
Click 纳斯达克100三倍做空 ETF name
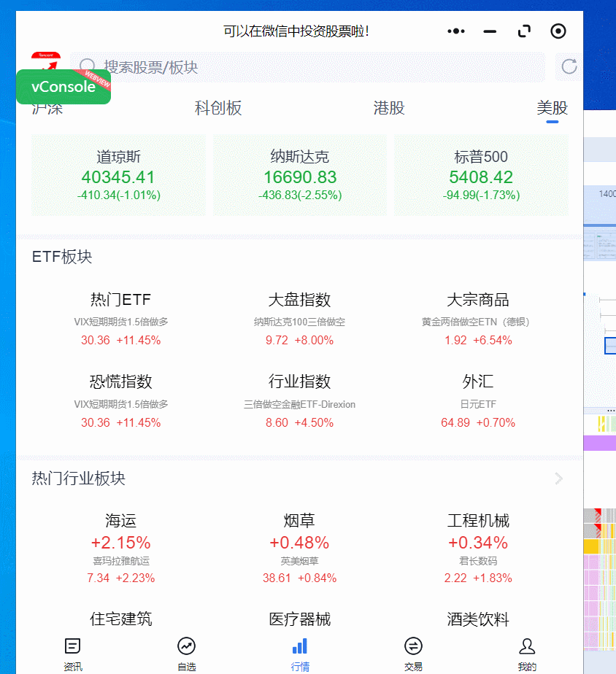coord(299,322)
